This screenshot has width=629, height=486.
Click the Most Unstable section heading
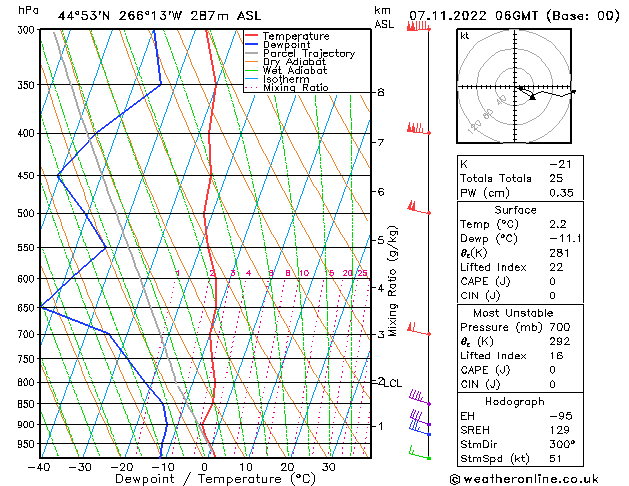(513, 313)
